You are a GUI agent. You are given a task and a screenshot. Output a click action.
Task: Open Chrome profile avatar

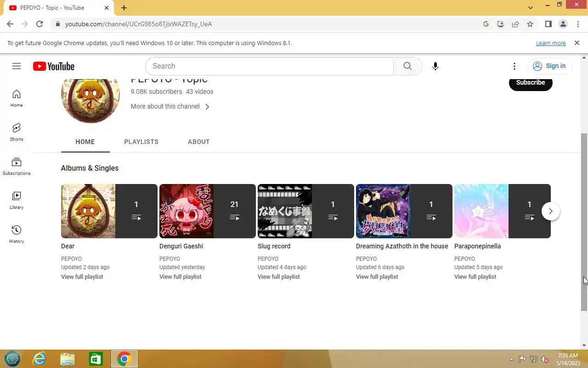click(563, 24)
